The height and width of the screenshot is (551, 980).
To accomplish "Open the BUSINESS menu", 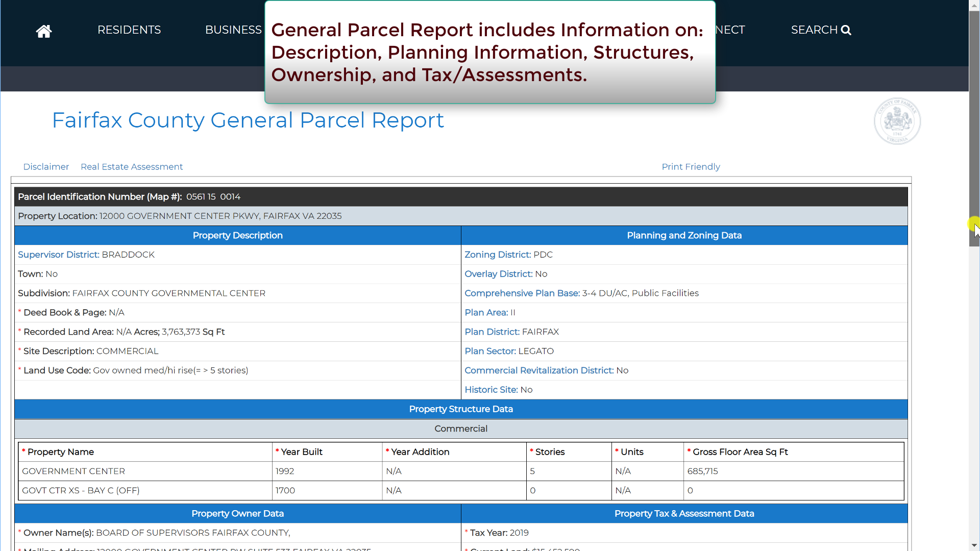I will pyautogui.click(x=233, y=30).
